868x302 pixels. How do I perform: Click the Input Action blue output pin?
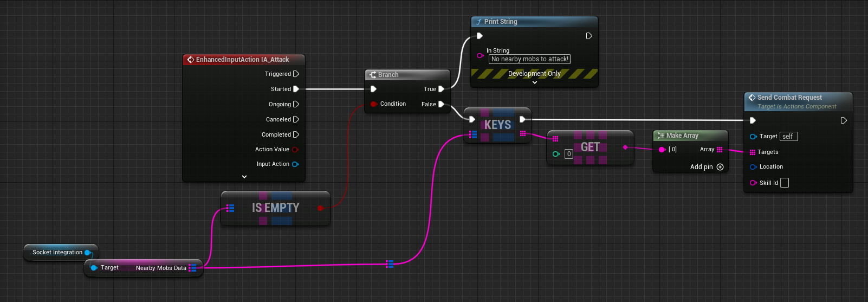[295, 164]
